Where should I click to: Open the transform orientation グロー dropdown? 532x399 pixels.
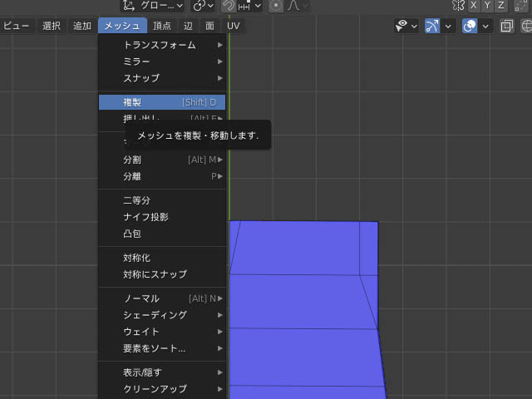coord(153,6)
